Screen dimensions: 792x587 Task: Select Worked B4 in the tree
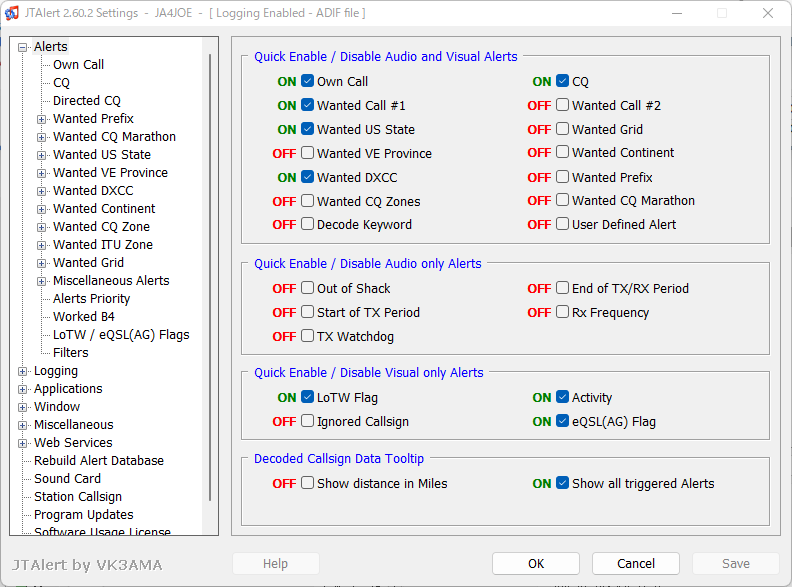click(x=84, y=317)
